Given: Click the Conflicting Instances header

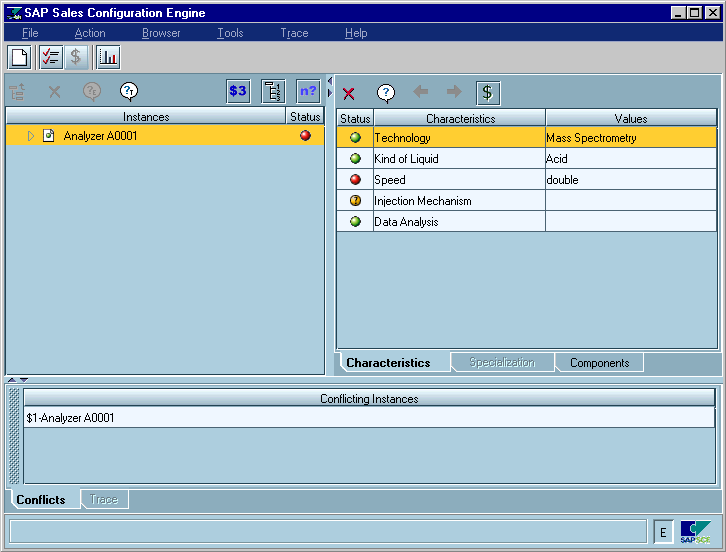Looking at the screenshot, I should (x=369, y=399).
